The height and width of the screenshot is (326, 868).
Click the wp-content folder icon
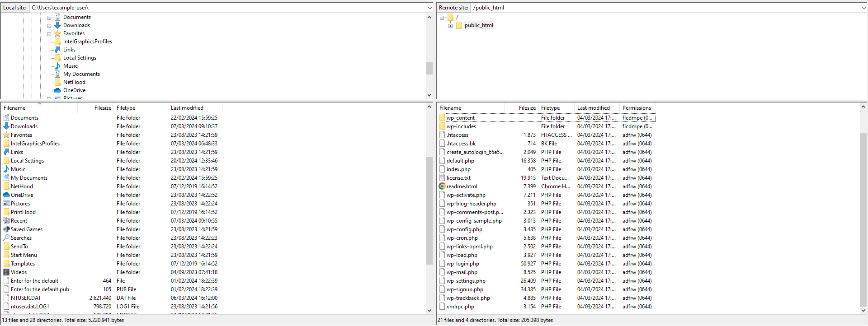click(x=442, y=118)
